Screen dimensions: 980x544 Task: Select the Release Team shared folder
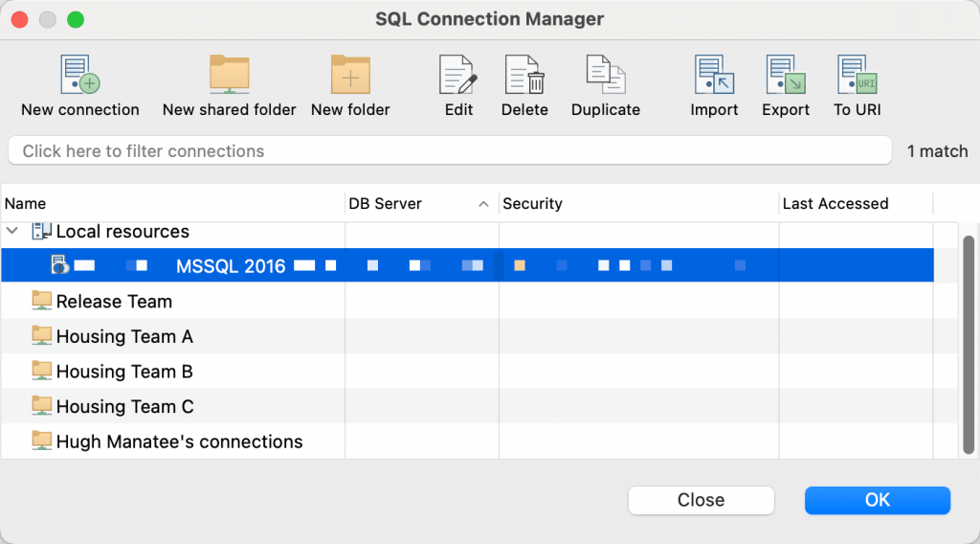pyautogui.click(x=114, y=302)
